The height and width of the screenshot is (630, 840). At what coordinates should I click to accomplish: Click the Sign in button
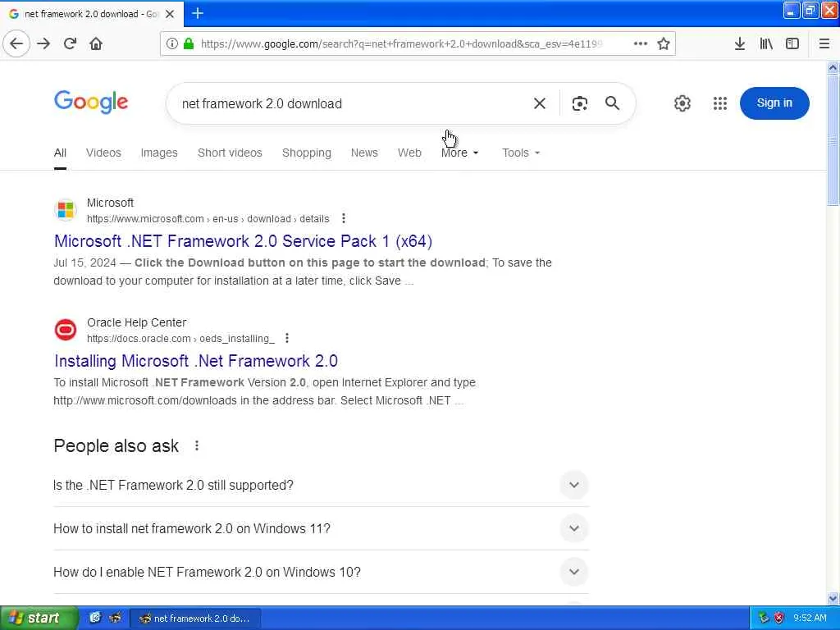point(774,103)
